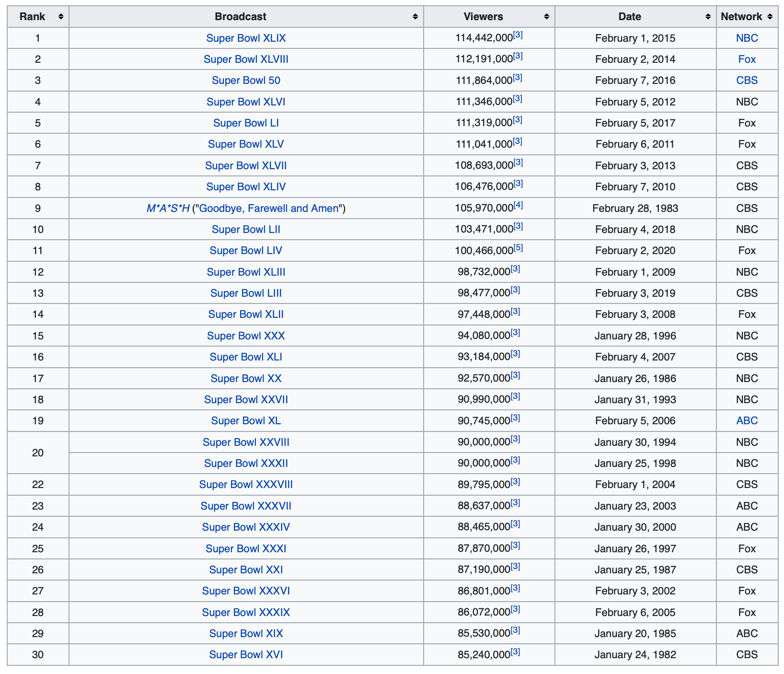This screenshot has height=674, width=784.
Task: Open Super Bowl XLV link
Action: 246,144
